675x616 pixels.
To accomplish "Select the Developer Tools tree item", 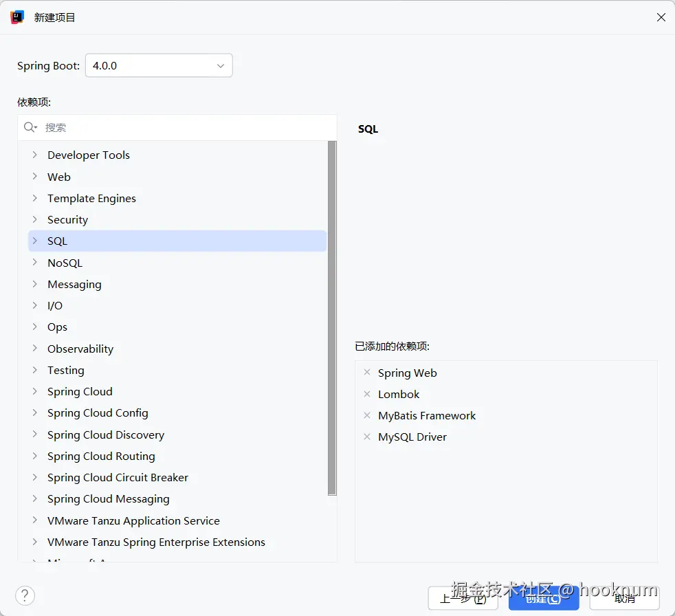I will [x=88, y=155].
